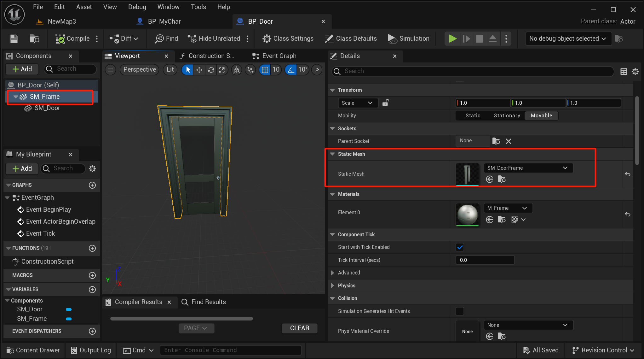Save the blueprint with the floppy disk icon
Viewport: 644px width, 359px height.
(14, 39)
